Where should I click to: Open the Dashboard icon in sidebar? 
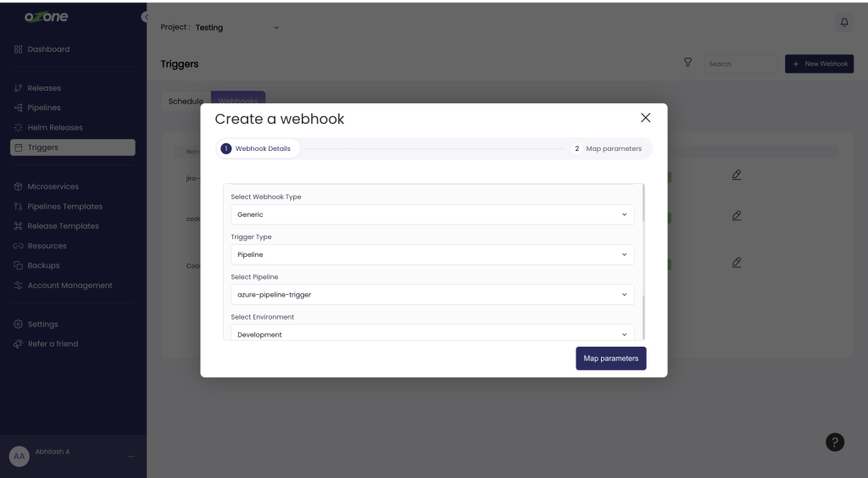[x=19, y=49]
